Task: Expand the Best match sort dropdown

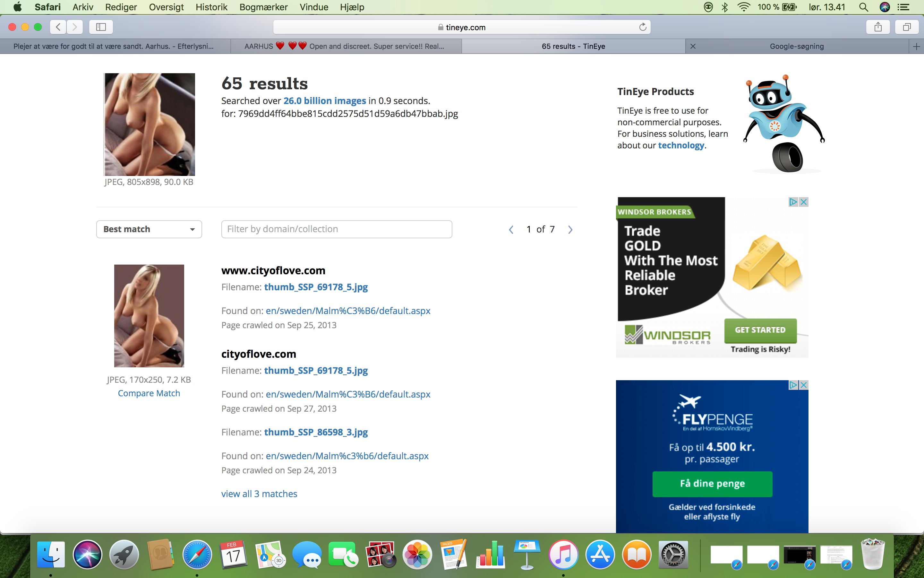Action: [x=149, y=229]
